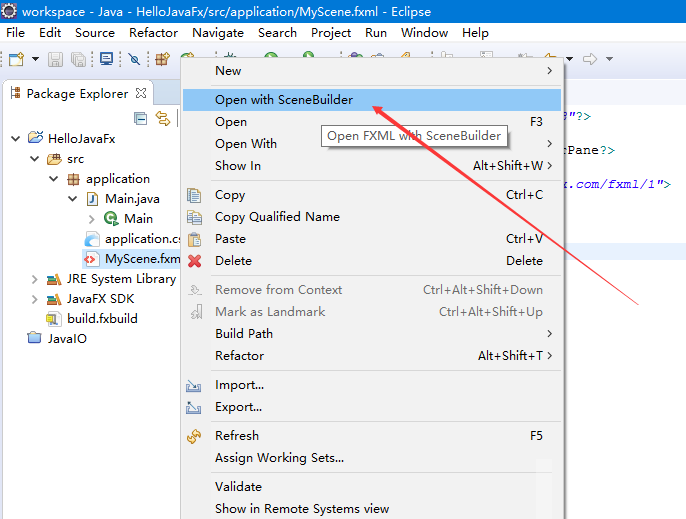Viewport: 686px width, 519px height.
Task: Open the Forward history dropdown arrow
Action: (609, 59)
